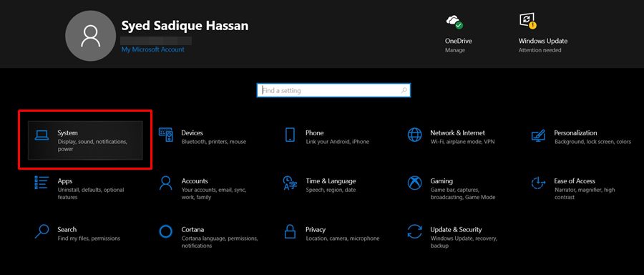Open the Phone settings title
The height and width of the screenshot is (275, 644).
(x=315, y=132)
